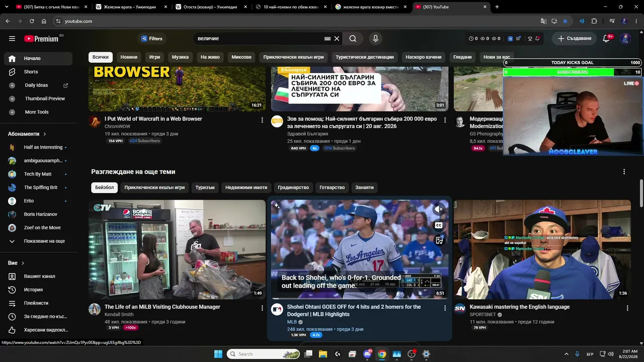This screenshot has height=362, width=644.
Task: Open Daily Ideas in the sidebar
Action: click(x=38, y=85)
